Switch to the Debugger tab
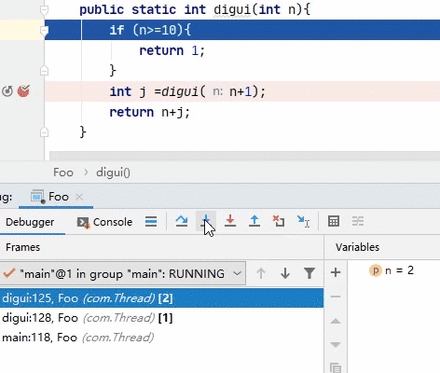 (x=30, y=222)
